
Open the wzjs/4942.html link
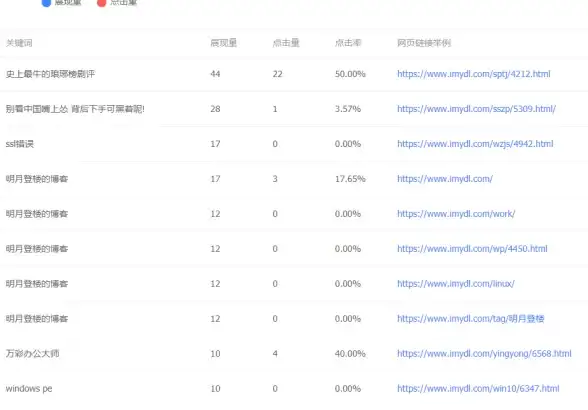475,144
